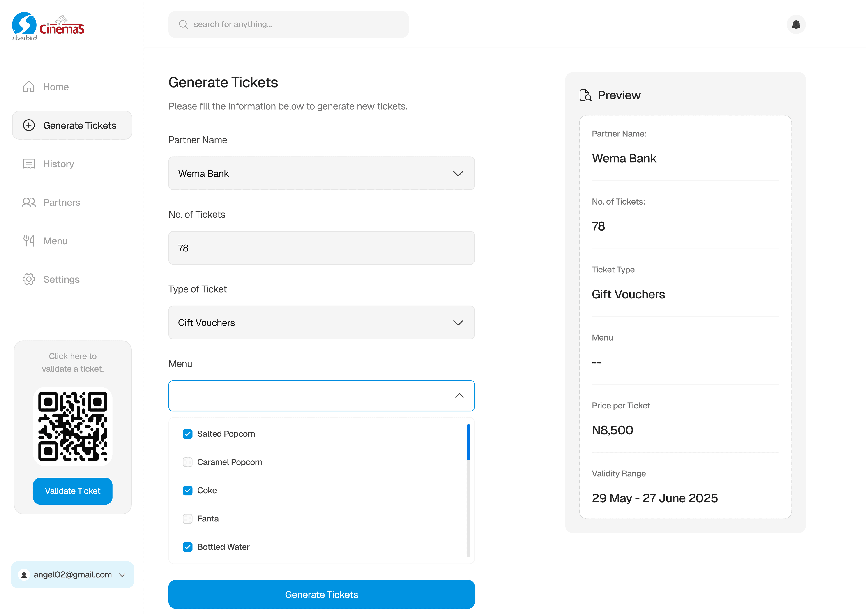
Task: Click the Salted Popcorn label text
Action: point(226,434)
